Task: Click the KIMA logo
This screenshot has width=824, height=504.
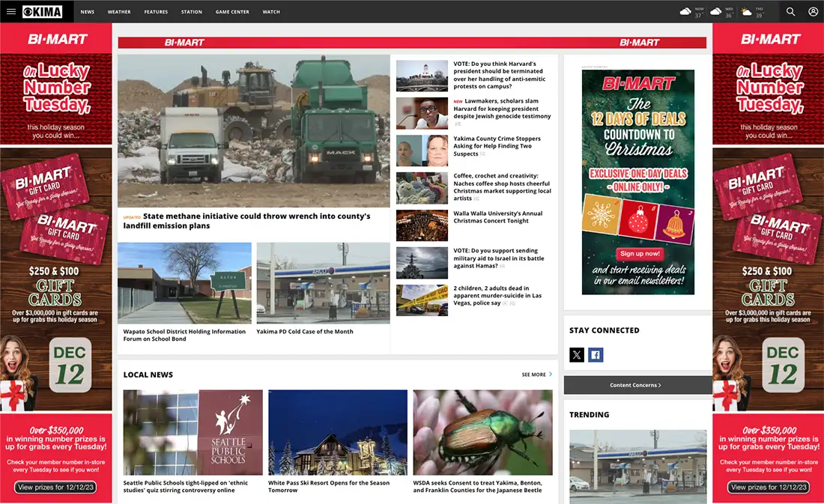Action: [42, 11]
